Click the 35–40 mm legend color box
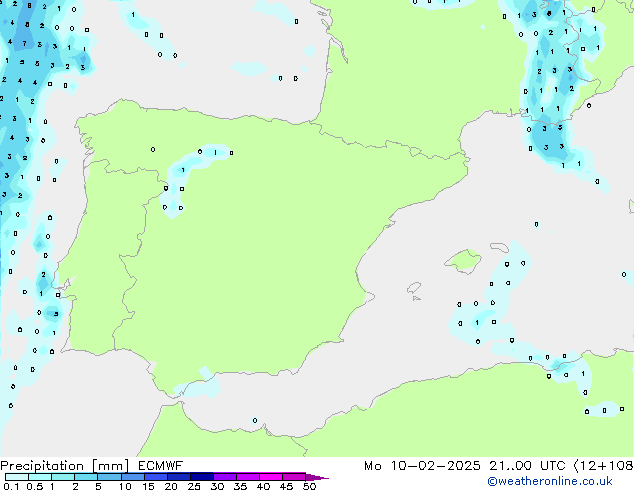The width and height of the screenshot is (634, 490). 247,477
